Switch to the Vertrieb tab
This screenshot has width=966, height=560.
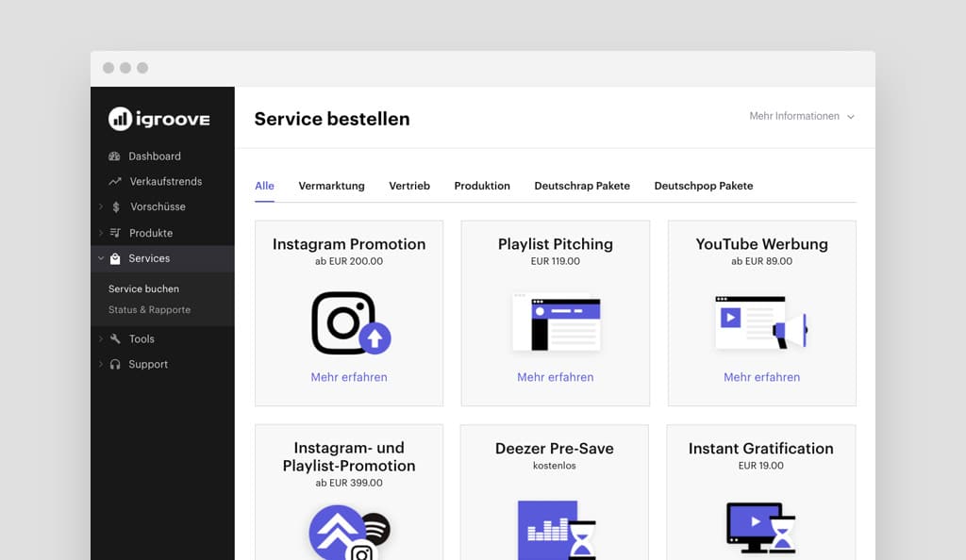click(x=409, y=186)
